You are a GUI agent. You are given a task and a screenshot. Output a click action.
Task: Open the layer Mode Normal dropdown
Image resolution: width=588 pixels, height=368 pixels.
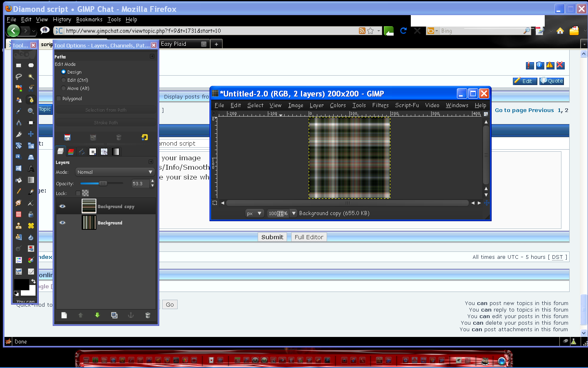115,172
